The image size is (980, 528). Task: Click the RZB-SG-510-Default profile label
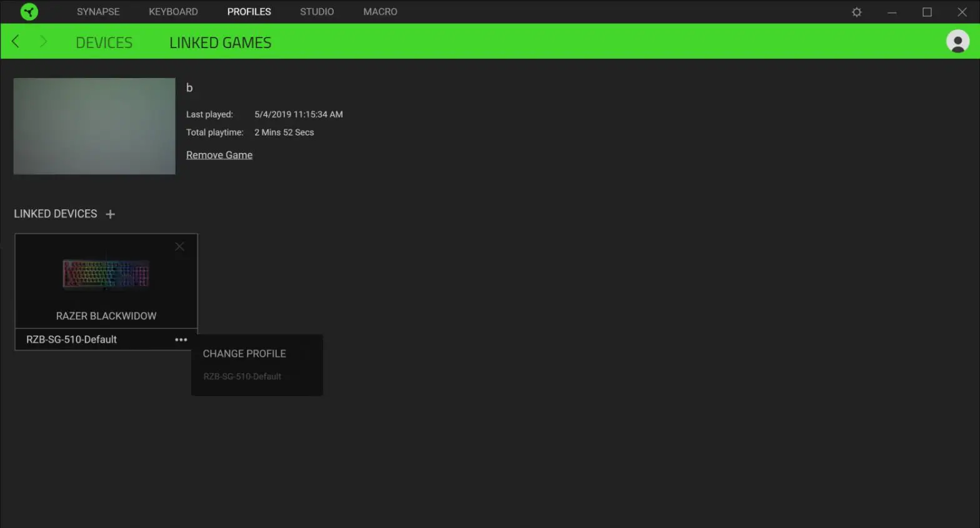(x=71, y=340)
